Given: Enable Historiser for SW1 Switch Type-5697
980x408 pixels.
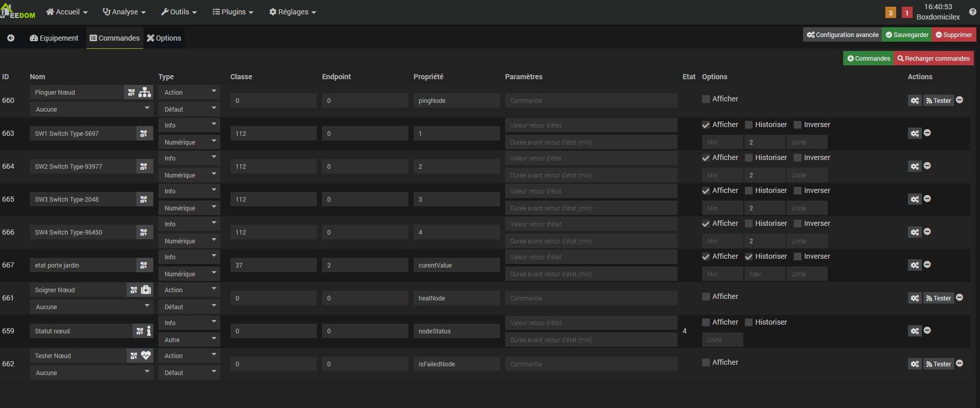Looking at the screenshot, I should 749,125.
